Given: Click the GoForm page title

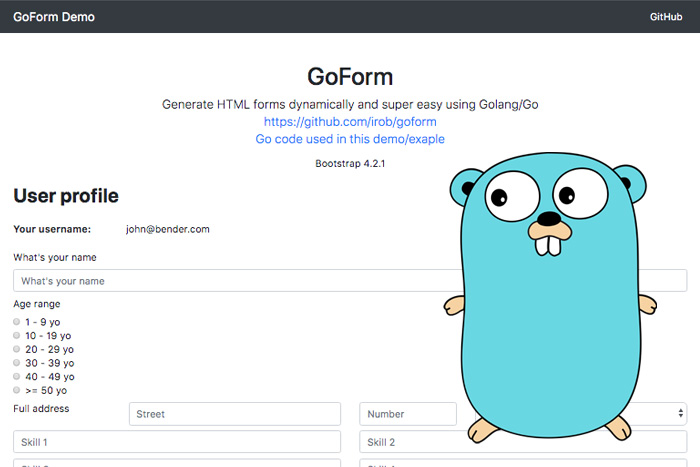Looking at the screenshot, I should pos(350,77).
